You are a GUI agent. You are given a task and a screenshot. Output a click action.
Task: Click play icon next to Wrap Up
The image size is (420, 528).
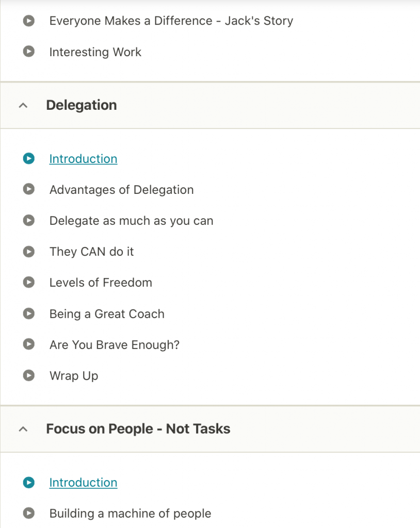(x=29, y=375)
